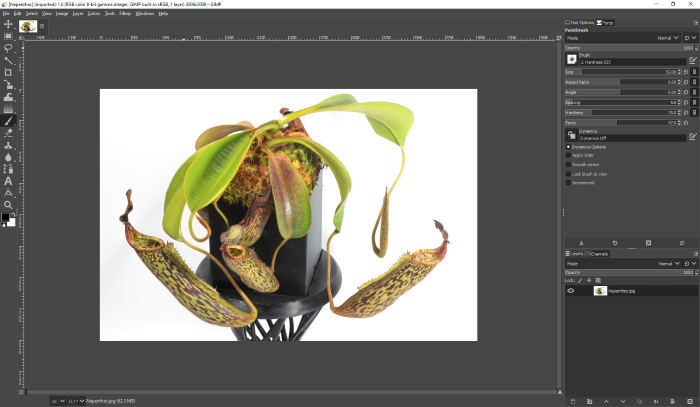Select the Text tool
Screen dimensions: 700x407
(x=8, y=181)
